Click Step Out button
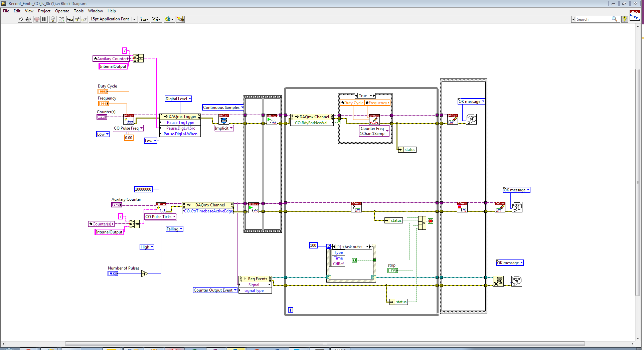The height and width of the screenshot is (350, 644). (x=84, y=19)
